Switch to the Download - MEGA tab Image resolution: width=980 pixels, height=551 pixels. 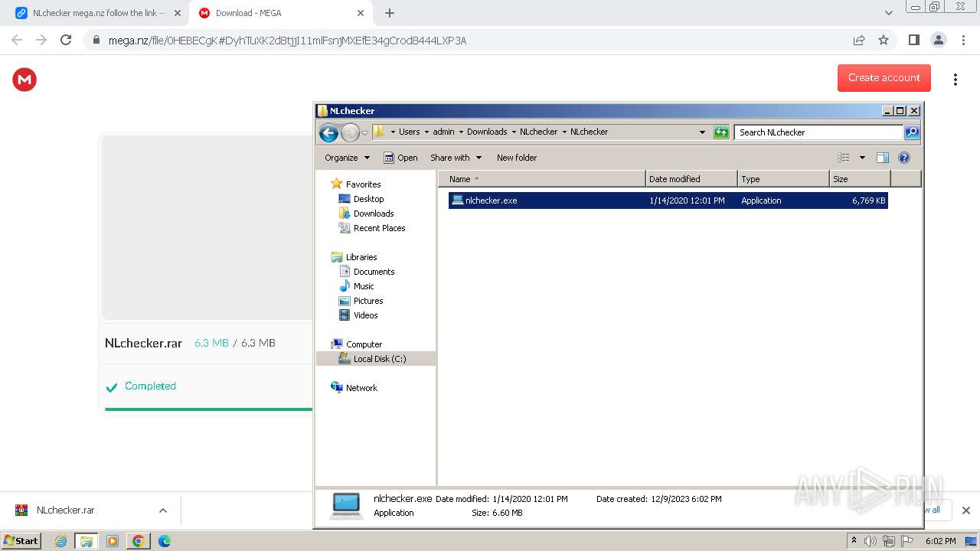282,13
